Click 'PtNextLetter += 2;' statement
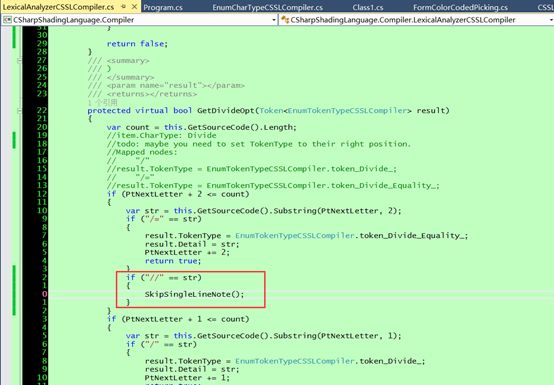Image resolution: width=554 pixels, height=385 pixels. [187, 253]
